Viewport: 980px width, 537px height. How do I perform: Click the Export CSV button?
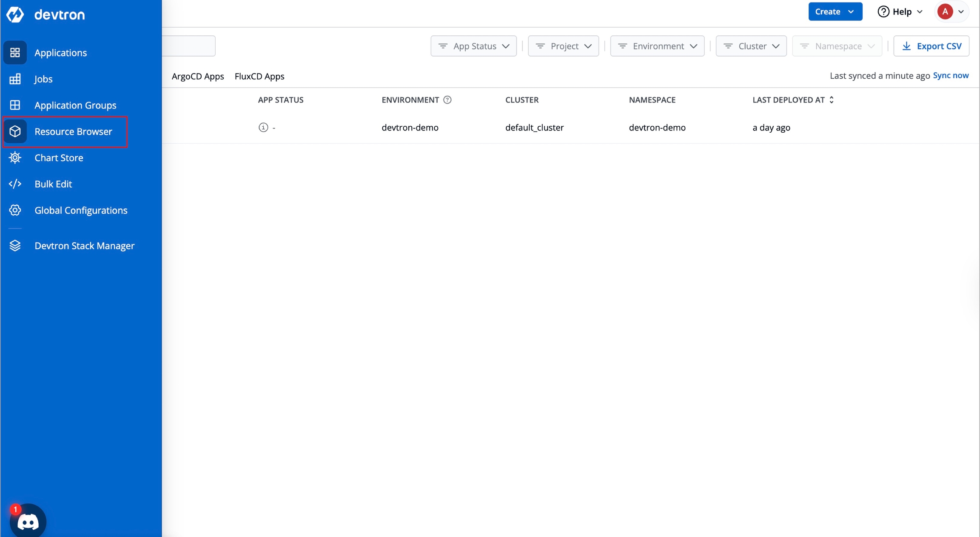tap(931, 46)
